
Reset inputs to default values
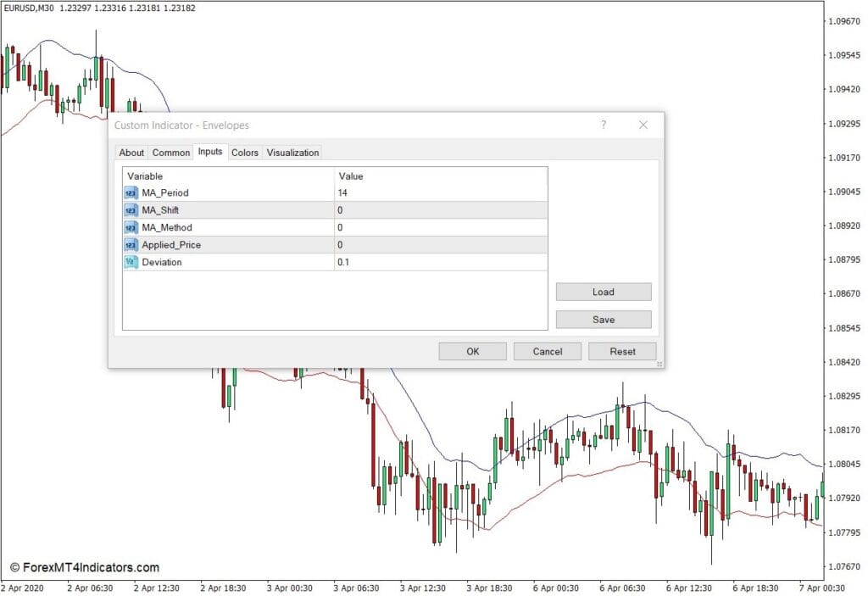pyautogui.click(x=622, y=351)
